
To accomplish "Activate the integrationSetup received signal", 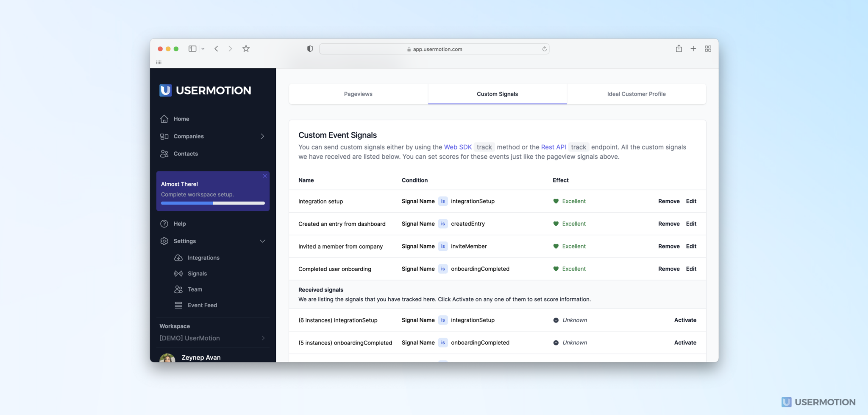I will point(685,320).
